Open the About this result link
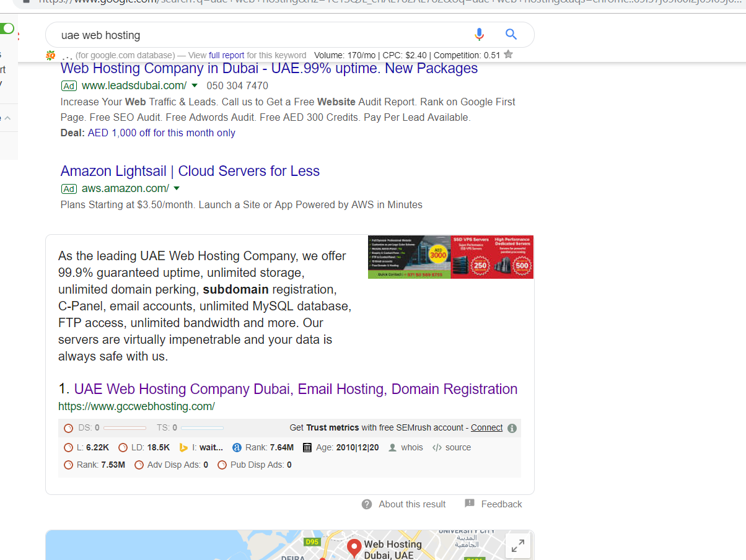 click(412, 504)
